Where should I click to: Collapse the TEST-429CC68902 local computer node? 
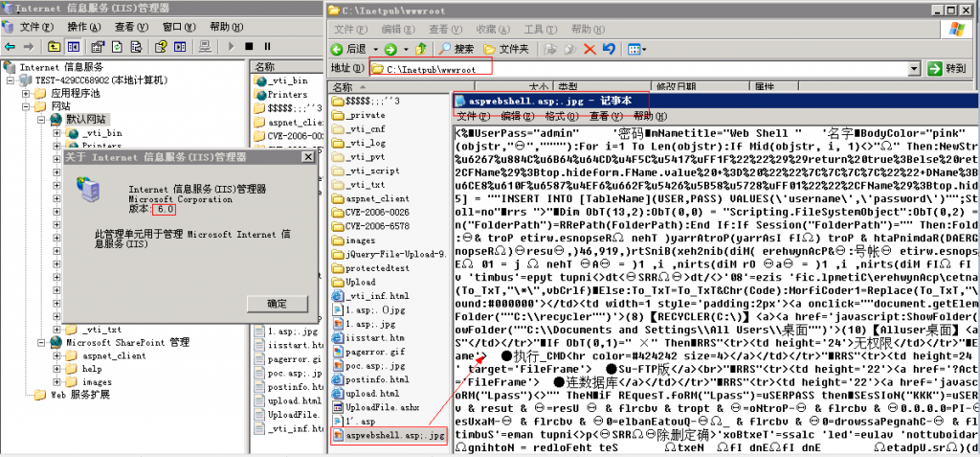pos(11,80)
